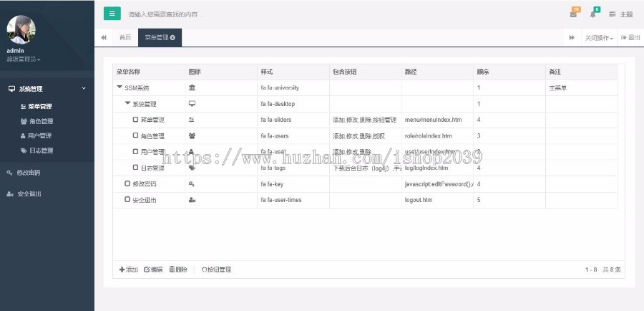
Task: Click the sliders icon beside sidebar 菜单管理
Action: (x=24, y=106)
